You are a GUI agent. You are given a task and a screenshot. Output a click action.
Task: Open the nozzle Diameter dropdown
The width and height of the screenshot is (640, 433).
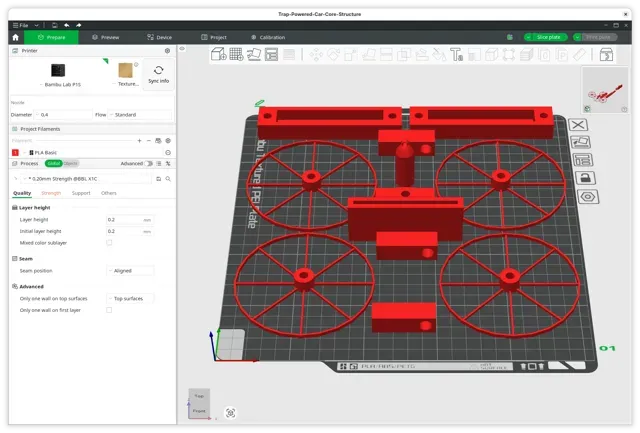(x=64, y=115)
